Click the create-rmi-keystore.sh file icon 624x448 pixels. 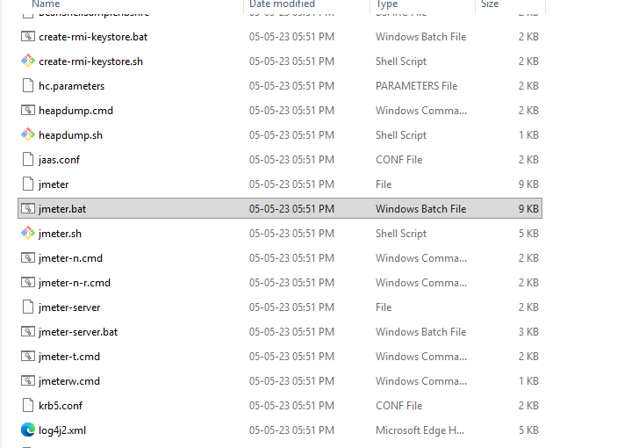point(28,61)
